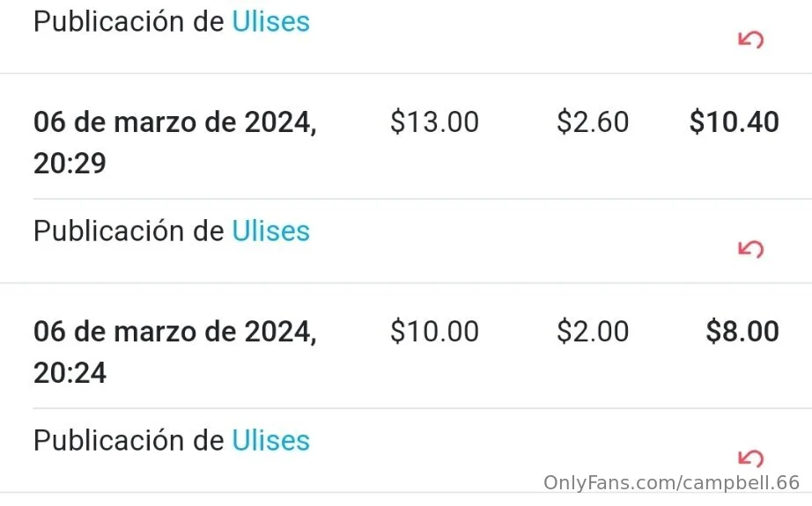Select the $13.00 gross amount
812x506 pixels.
(434, 122)
